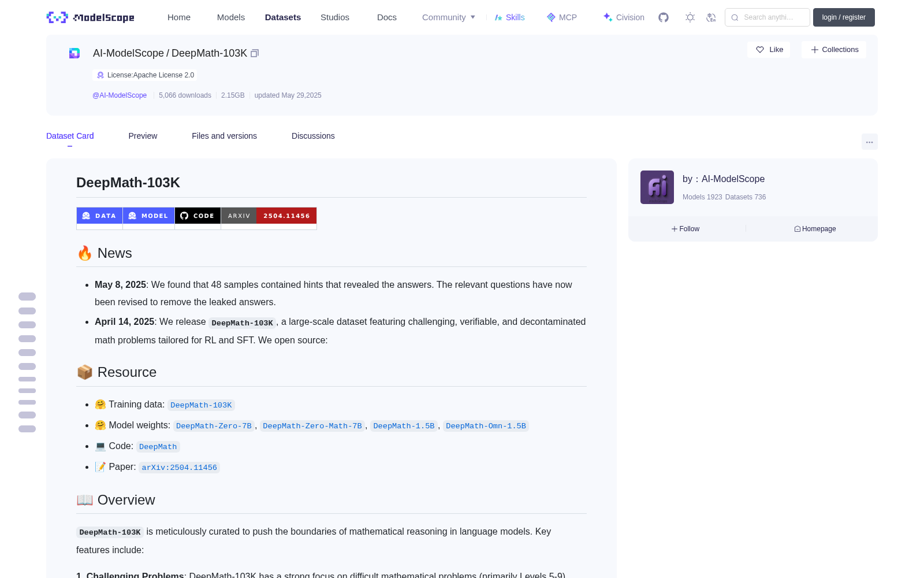Add to Collections with plus button
The width and height of the screenshot is (924, 578).
coord(834,50)
